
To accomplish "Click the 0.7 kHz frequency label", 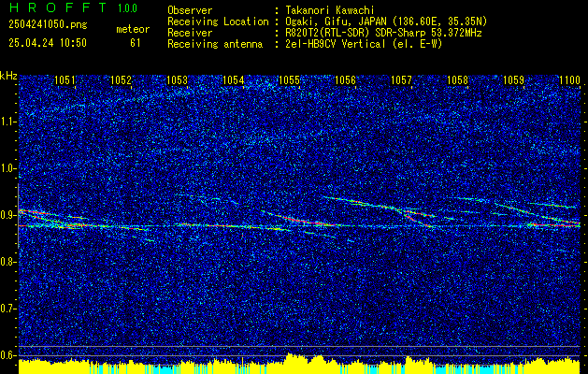I will [x=8, y=309].
